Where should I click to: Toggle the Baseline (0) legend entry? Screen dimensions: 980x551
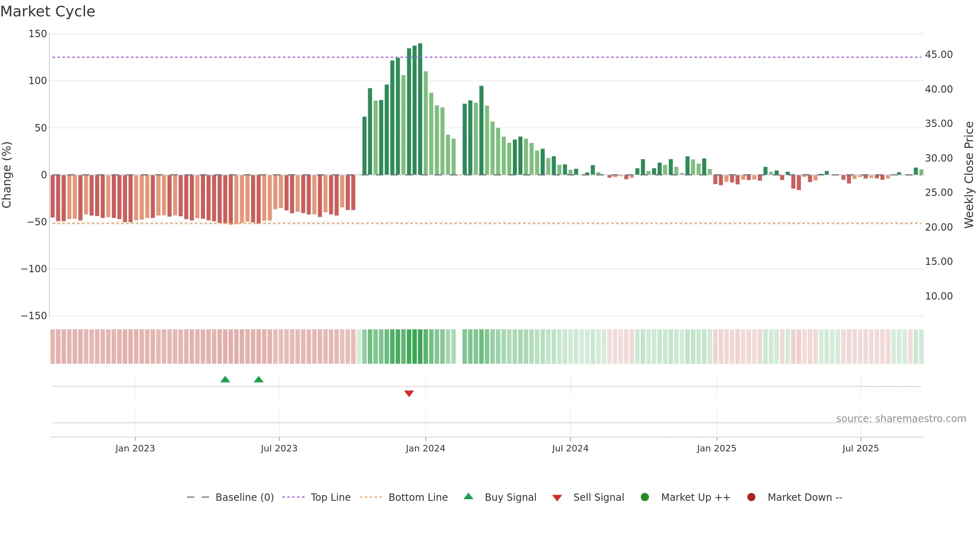(x=230, y=497)
